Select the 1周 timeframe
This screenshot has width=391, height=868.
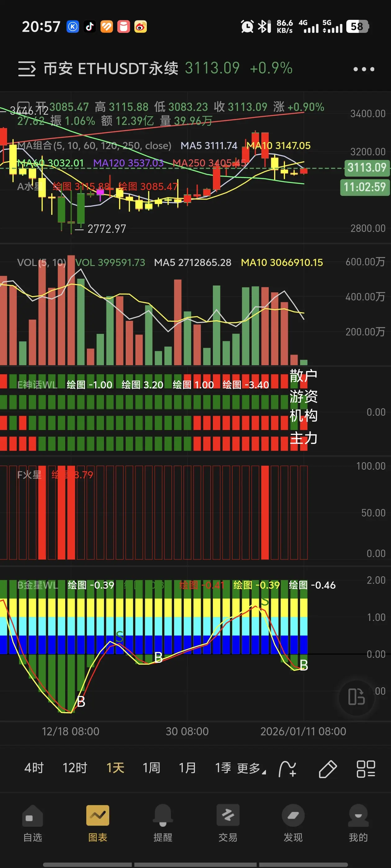tap(151, 768)
